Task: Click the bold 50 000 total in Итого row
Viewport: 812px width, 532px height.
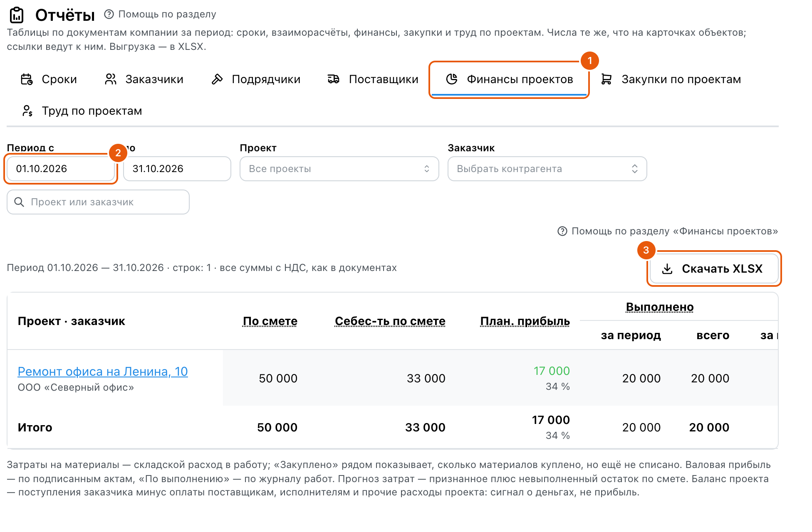Action: click(277, 427)
